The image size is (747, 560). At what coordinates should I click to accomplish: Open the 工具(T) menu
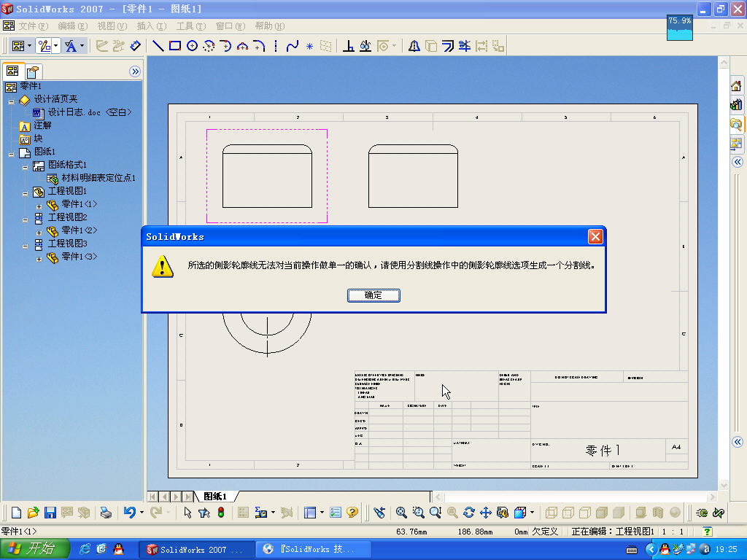190,26
